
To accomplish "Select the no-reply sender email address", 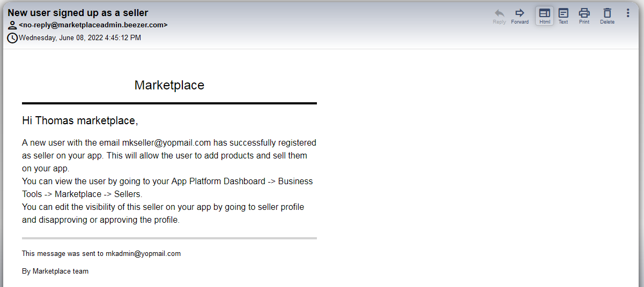I will point(93,25).
